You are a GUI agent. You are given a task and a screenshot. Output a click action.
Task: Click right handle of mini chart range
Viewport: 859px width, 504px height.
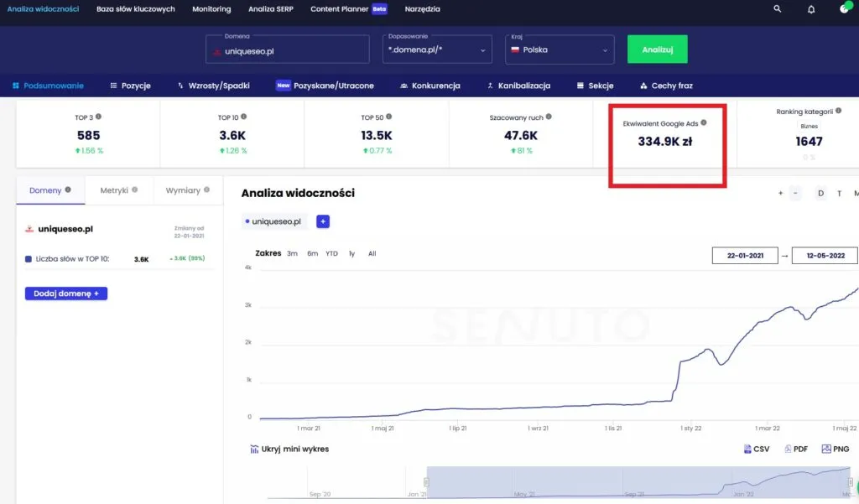851,482
